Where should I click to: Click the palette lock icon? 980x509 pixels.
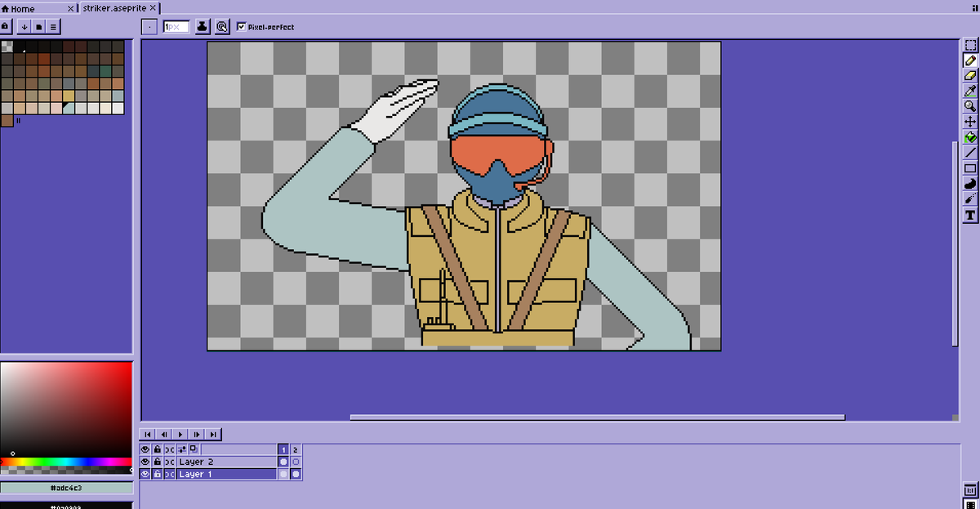click(x=6, y=26)
